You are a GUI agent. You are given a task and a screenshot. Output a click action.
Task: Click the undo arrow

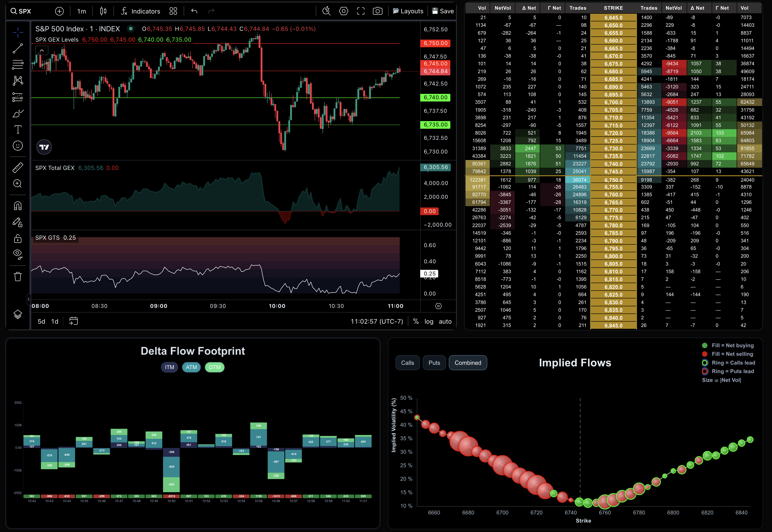pyautogui.click(x=194, y=11)
